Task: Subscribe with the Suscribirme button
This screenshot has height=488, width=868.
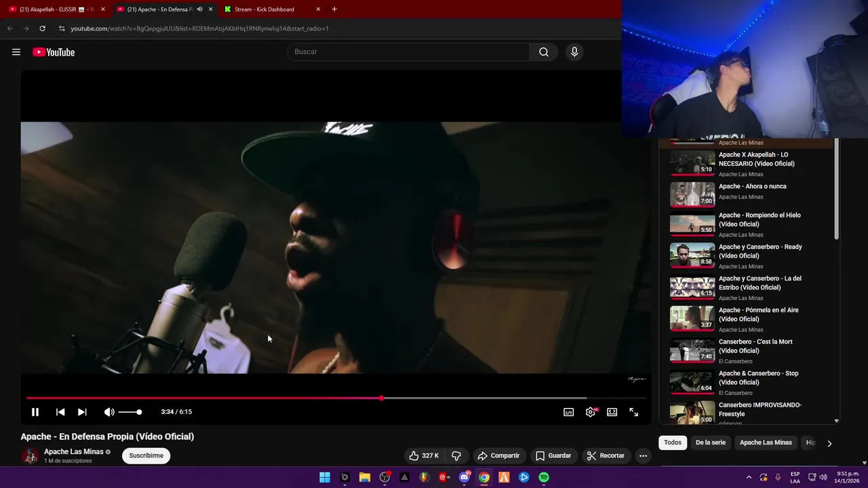Action: coord(146,455)
